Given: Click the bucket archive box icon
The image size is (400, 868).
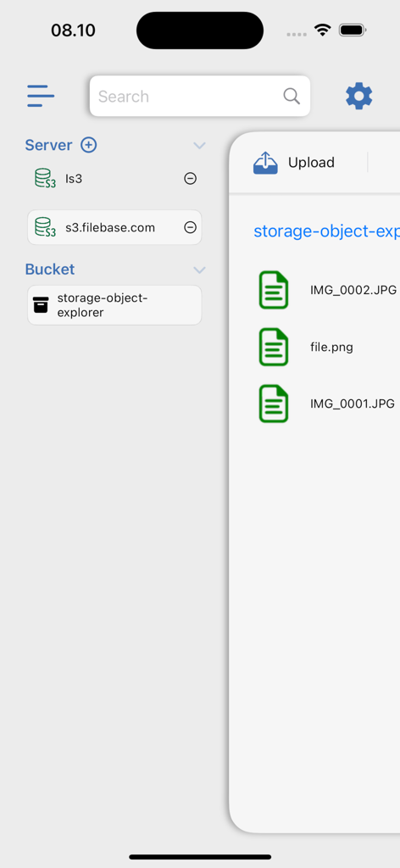Looking at the screenshot, I should (x=41, y=305).
